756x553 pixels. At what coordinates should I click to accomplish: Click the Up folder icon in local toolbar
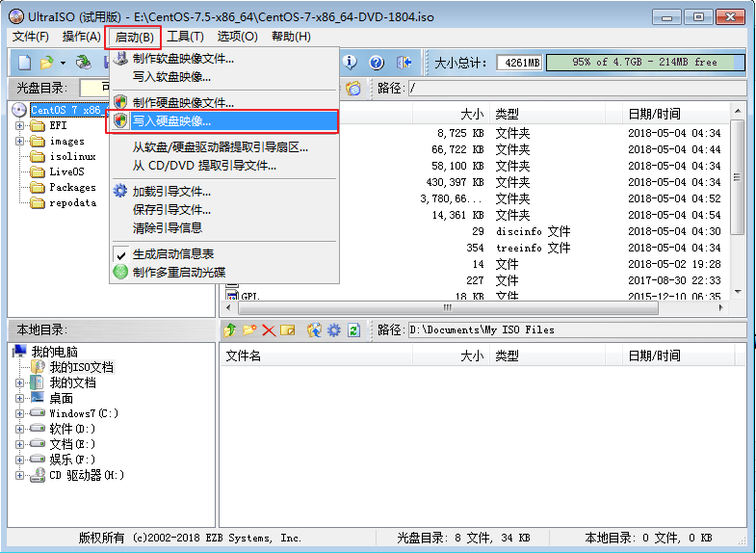(x=230, y=330)
